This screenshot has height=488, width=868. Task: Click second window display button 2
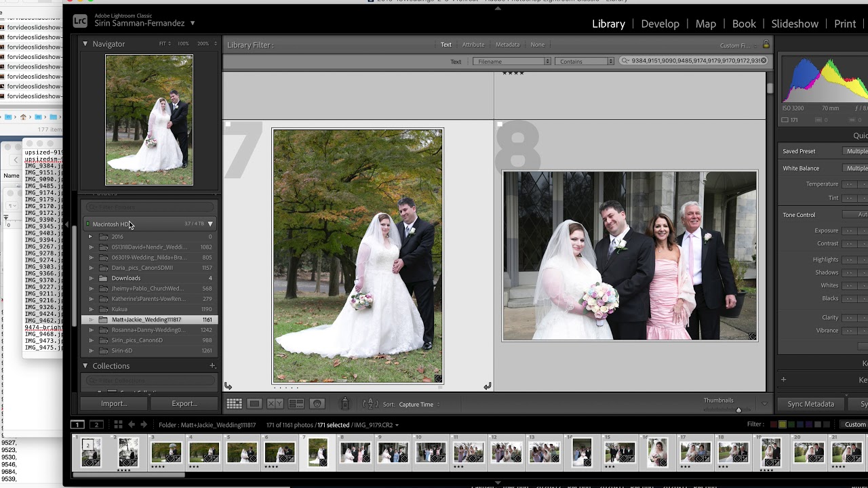click(x=96, y=424)
